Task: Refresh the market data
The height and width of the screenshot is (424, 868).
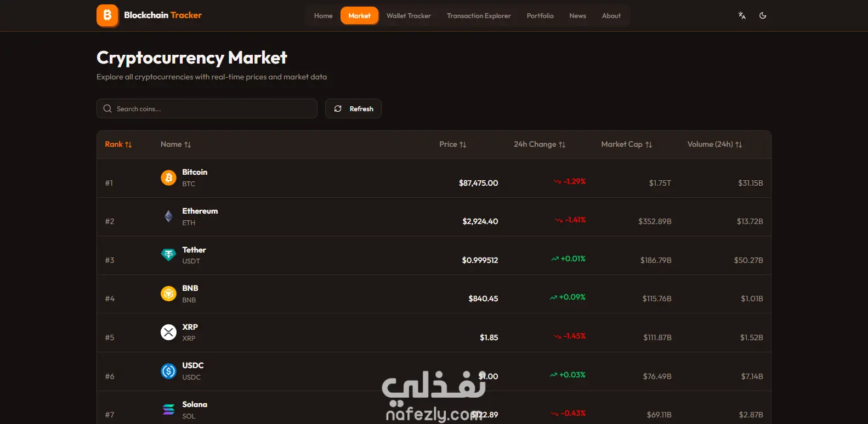Action: point(353,108)
